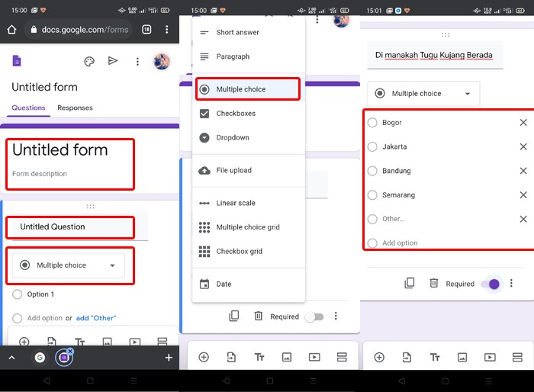Add video icon in middle screen toolbar
The width and height of the screenshot is (534, 392).
click(x=314, y=357)
